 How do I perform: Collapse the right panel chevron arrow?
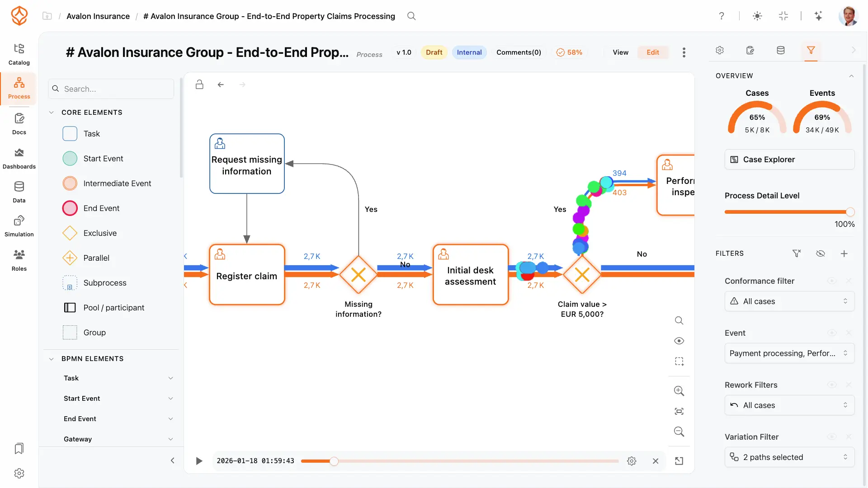854,50
